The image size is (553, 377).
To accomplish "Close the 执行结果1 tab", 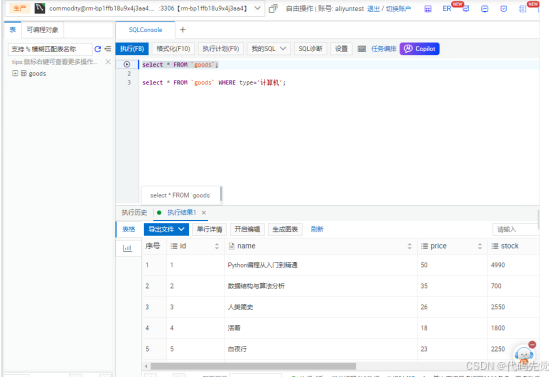I will click(x=203, y=212).
